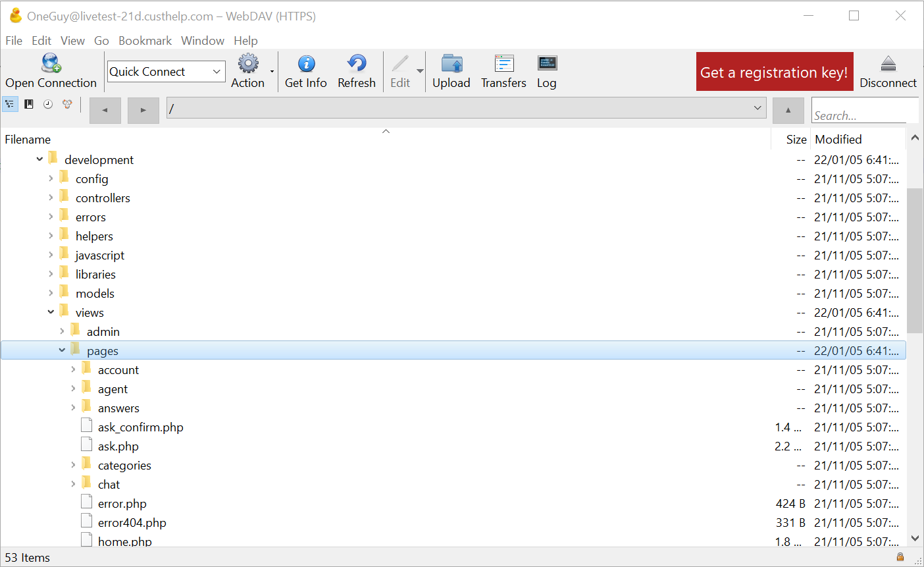Click the Upload toolbar icon
924x567 pixels.
pyautogui.click(x=451, y=63)
